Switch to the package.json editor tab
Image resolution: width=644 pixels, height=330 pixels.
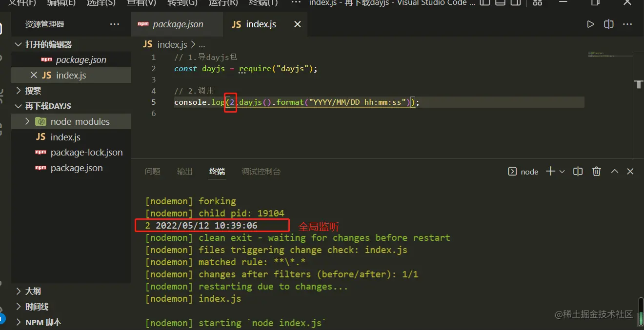(x=177, y=24)
